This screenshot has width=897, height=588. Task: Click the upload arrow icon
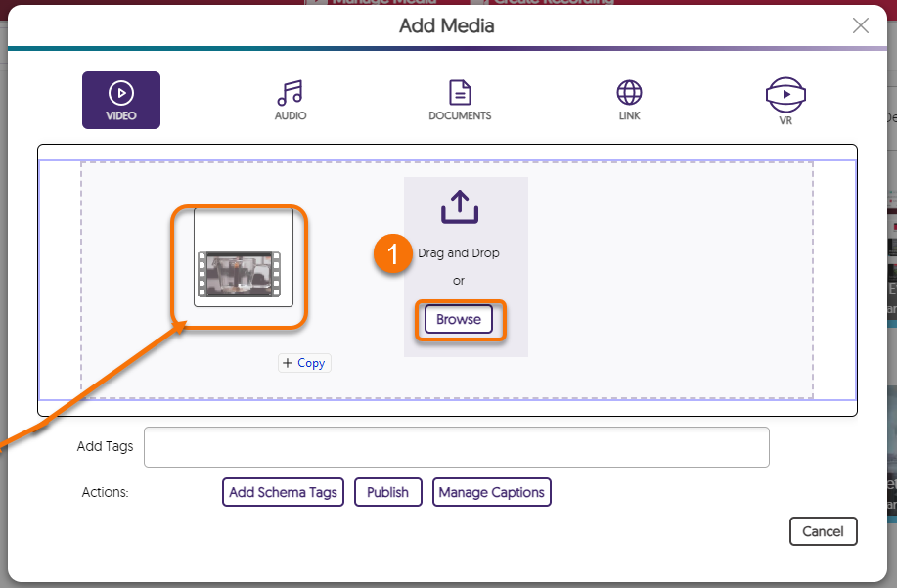[x=460, y=206]
